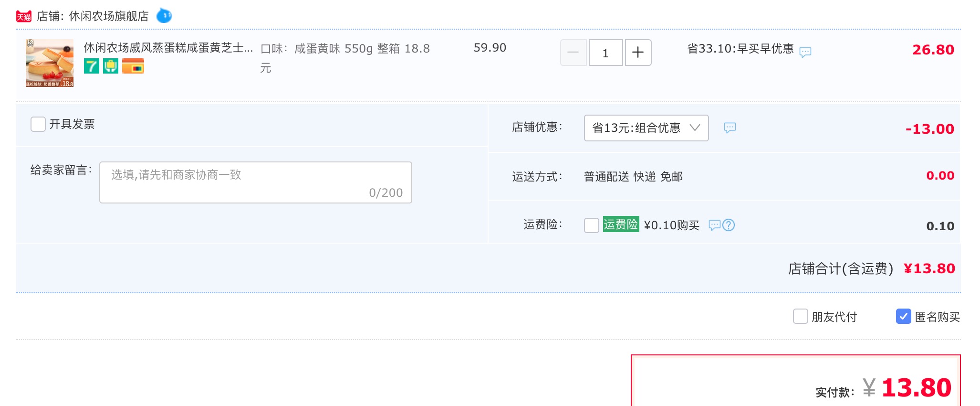Click the 普通配送 快递 免邮 shipping text

[633, 177]
